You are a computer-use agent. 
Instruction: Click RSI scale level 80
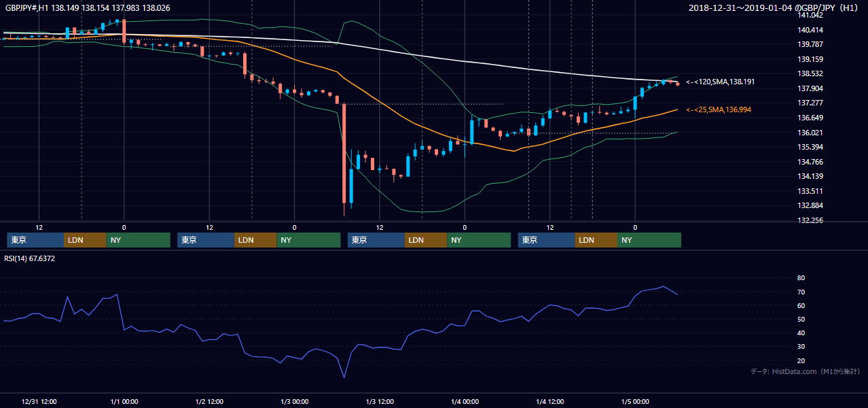point(801,278)
